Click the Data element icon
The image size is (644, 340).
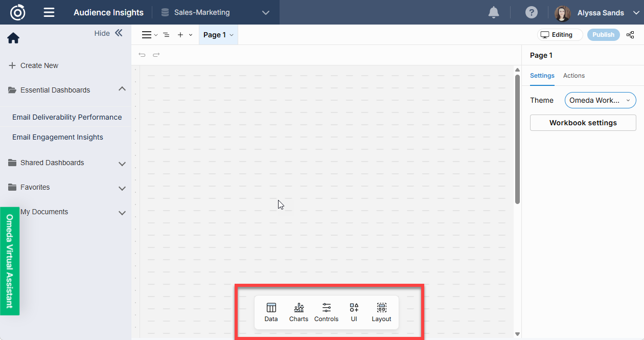pos(271,312)
